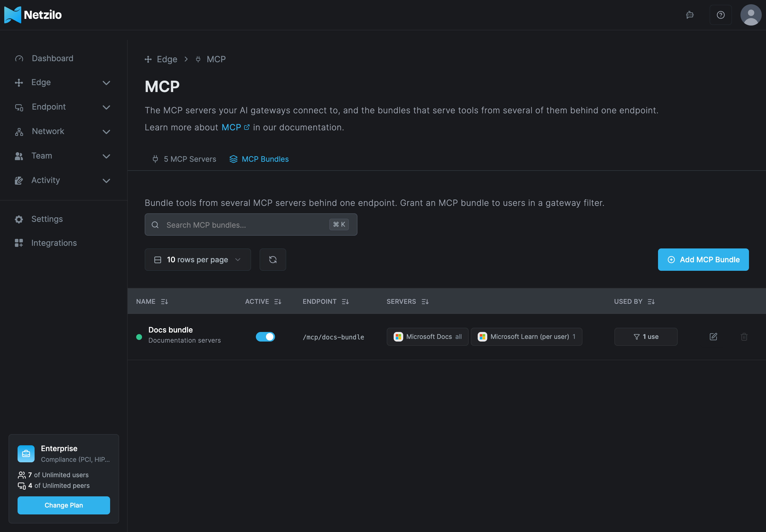This screenshot has width=766, height=532.
Task: Click the 7 of Unlimited users text
Action: pyautogui.click(x=58, y=475)
